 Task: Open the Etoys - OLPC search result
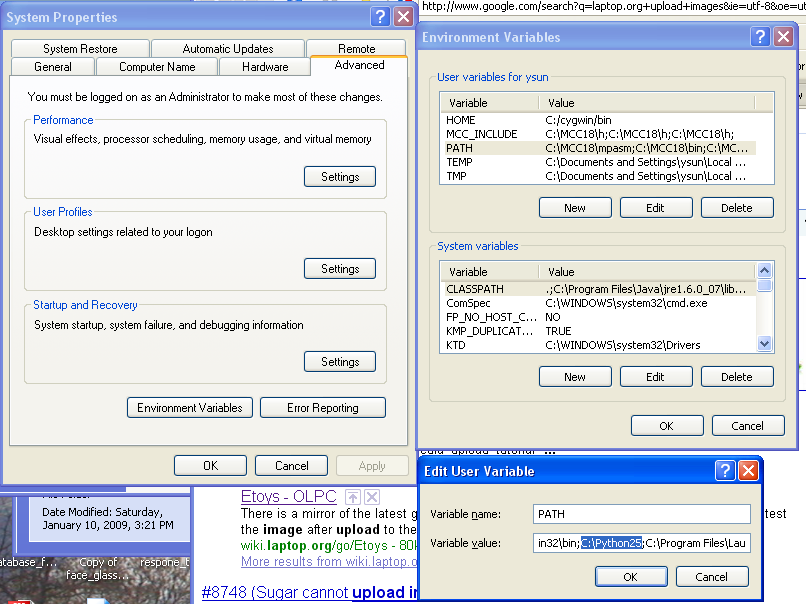[289, 497]
